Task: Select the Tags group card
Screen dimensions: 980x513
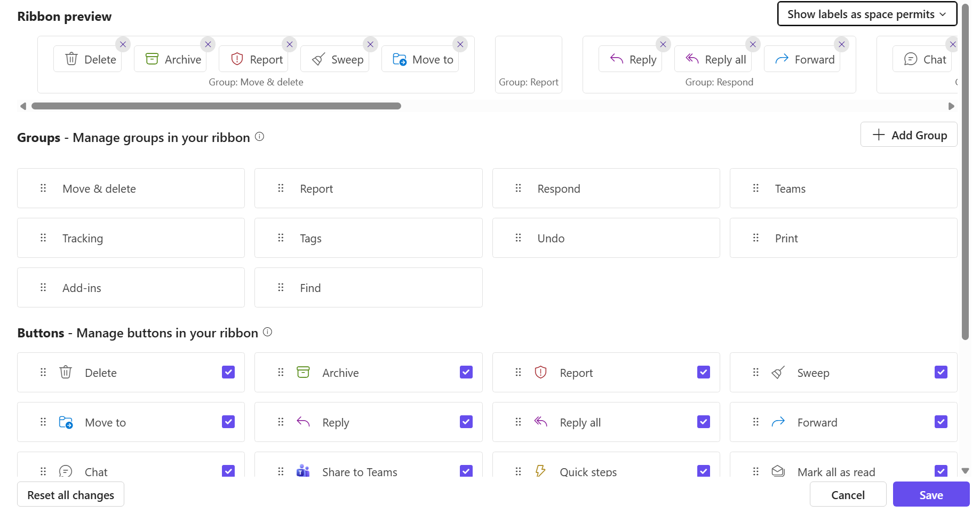Action: coord(368,238)
